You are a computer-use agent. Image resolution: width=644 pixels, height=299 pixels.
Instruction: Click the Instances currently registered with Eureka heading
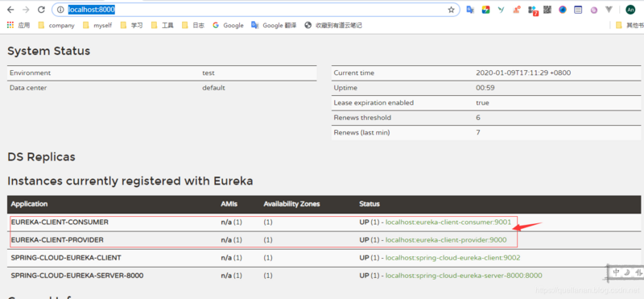coord(130,181)
